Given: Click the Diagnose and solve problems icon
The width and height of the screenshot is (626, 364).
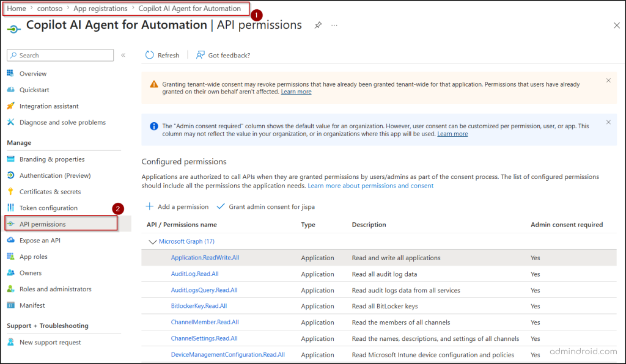Looking at the screenshot, I should 10,122.
